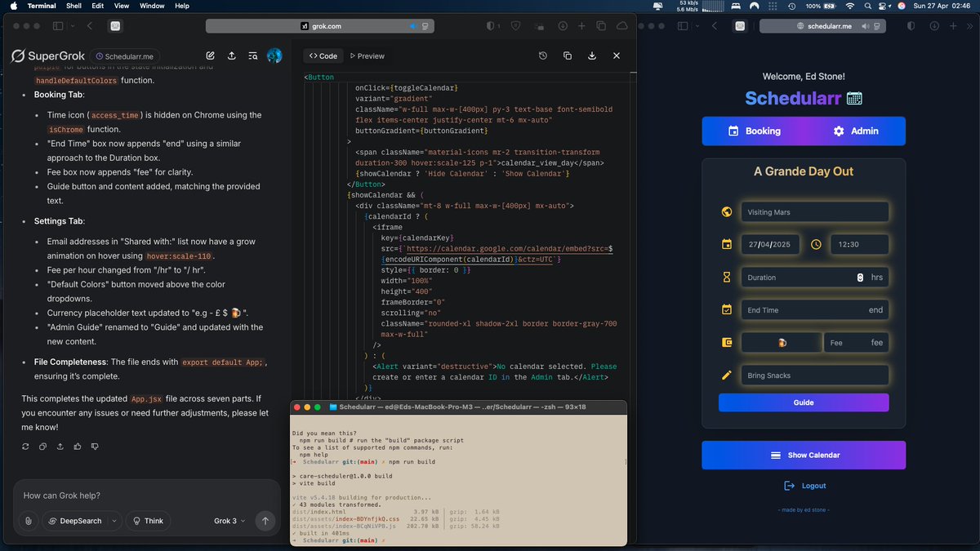
Task: Open the Edit menu in menu bar
Action: 98,6
